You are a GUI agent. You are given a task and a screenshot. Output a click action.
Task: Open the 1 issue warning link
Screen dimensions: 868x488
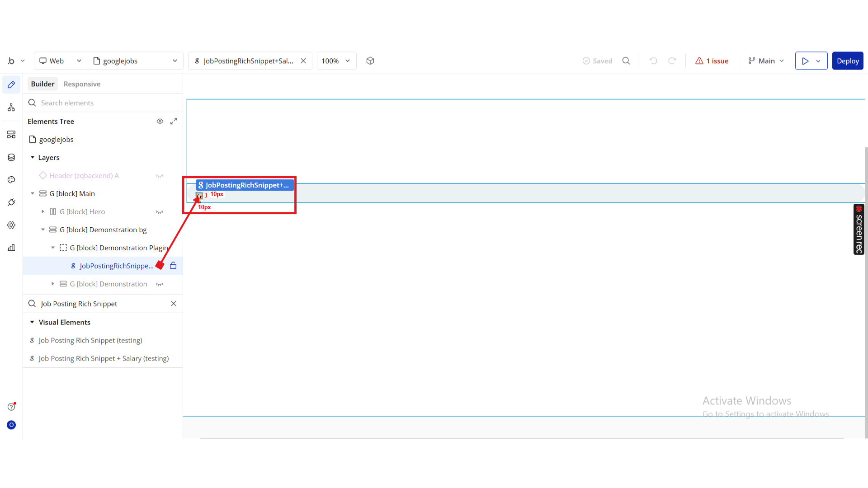click(x=712, y=61)
